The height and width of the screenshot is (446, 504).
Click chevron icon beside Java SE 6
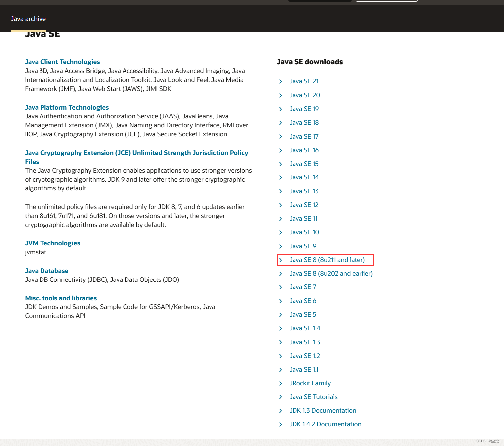pyautogui.click(x=281, y=301)
